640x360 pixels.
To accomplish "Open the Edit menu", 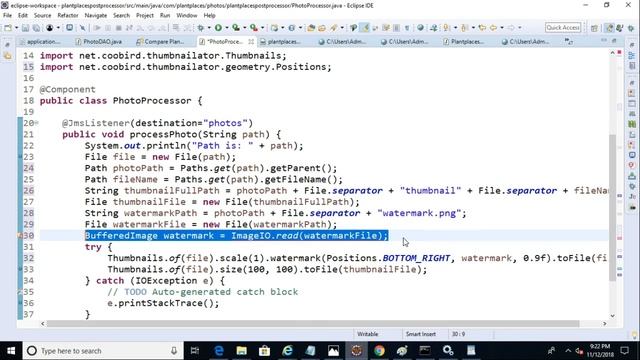I will click(x=23, y=16).
